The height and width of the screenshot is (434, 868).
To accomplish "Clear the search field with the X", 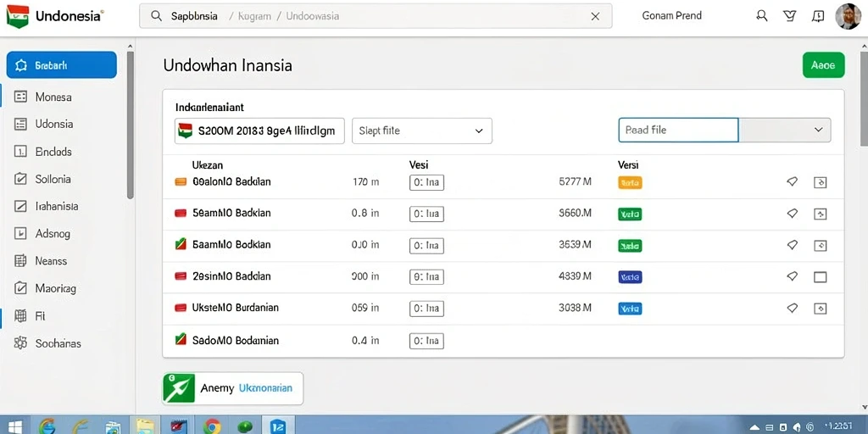I will (595, 17).
